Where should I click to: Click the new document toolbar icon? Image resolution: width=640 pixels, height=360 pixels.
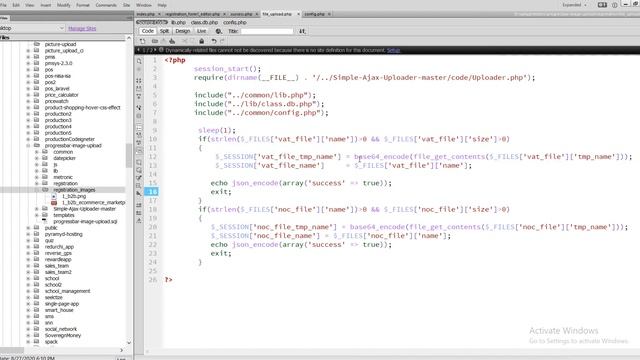click(x=142, y=41)
